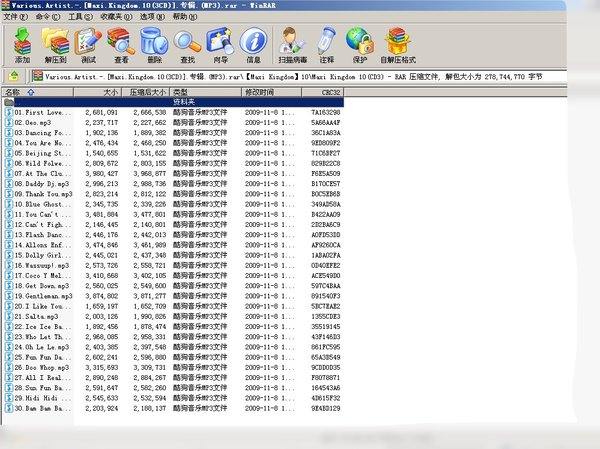Image resolution: width=600 pixels, height=449 pixels.
Task: Select file 19.Gentleman.mp3
Action: 173,296
